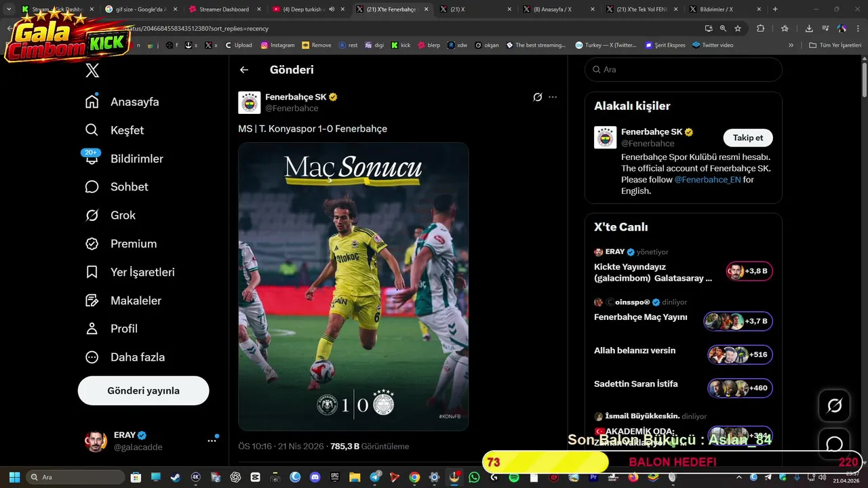Follow the @Fenerbahce_EN link
The width and height of the screenshot is (868, 488).
tap(707, 180)
